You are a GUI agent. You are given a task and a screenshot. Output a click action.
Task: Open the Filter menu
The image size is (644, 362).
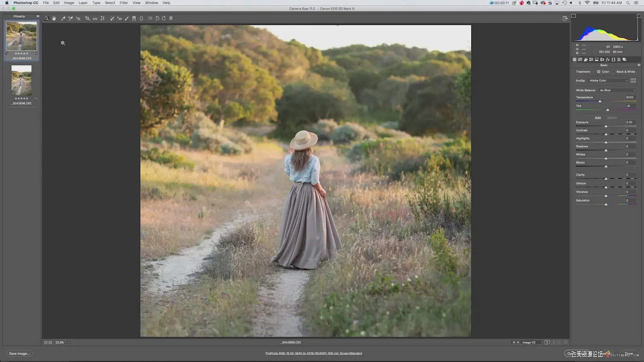point(123,3)
